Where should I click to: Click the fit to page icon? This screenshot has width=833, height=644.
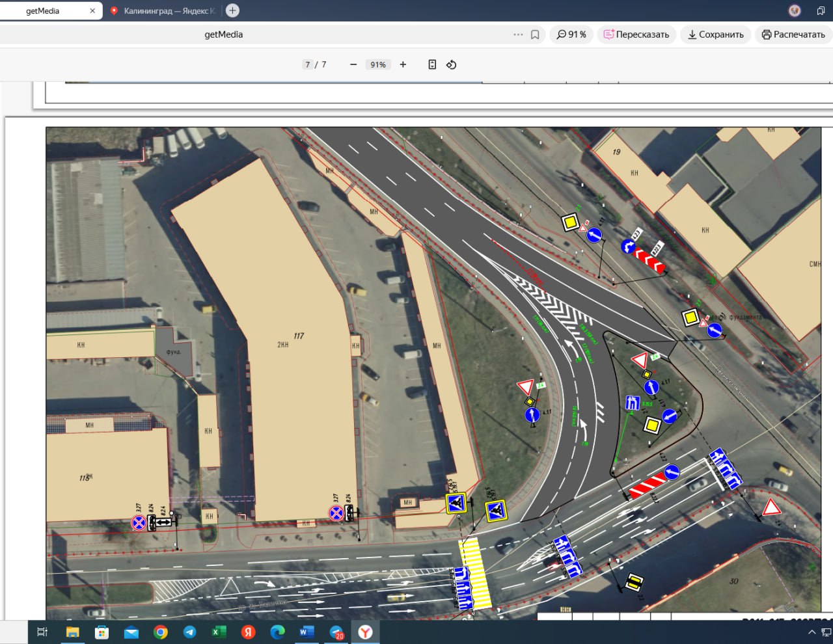click(432, 64)
